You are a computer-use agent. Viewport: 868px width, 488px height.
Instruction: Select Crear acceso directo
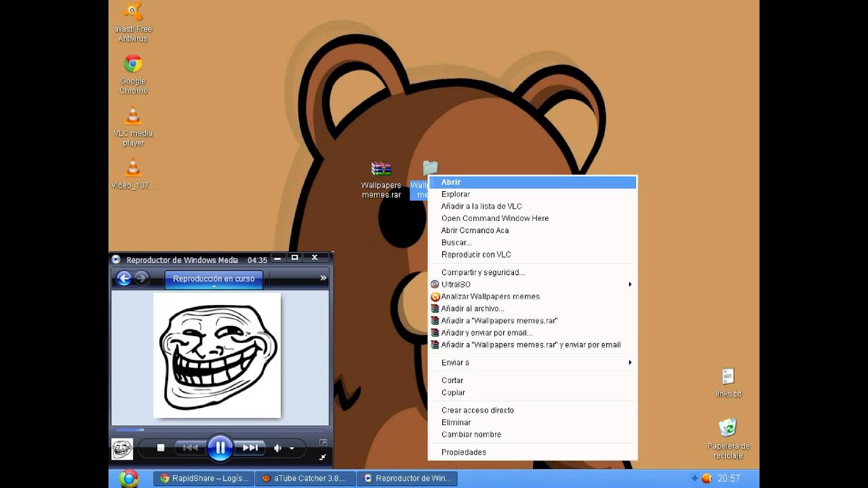[532, 411]
